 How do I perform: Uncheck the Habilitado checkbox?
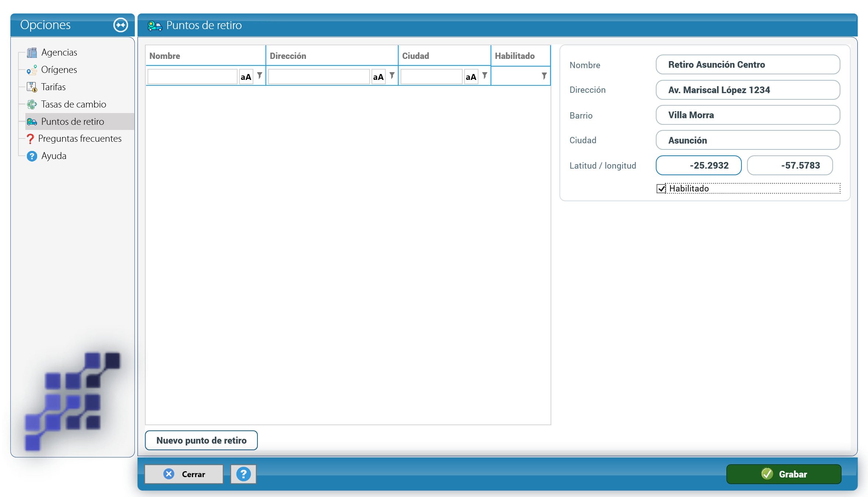(x=661, y=188)
